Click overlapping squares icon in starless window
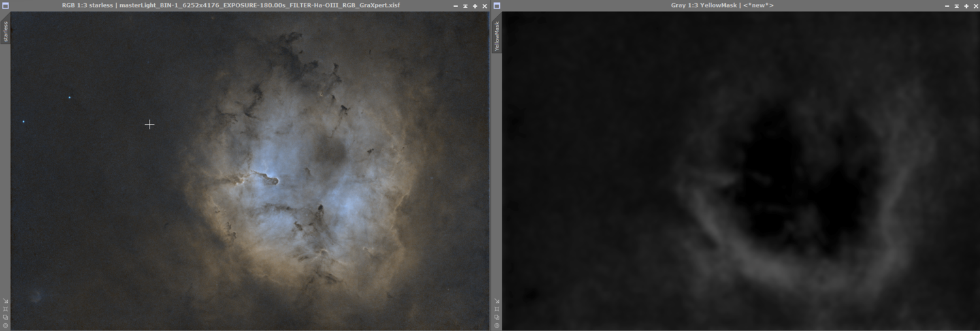 tap(5, 317)
